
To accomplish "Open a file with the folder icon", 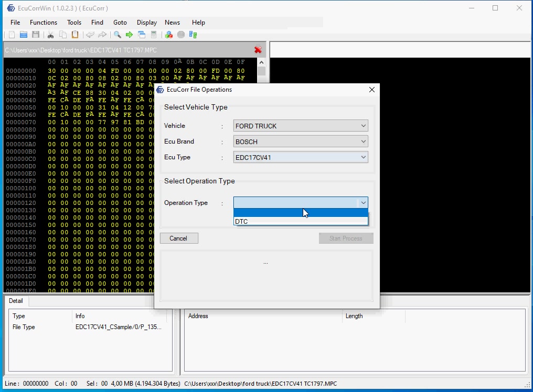I will (x=24, y=35).
